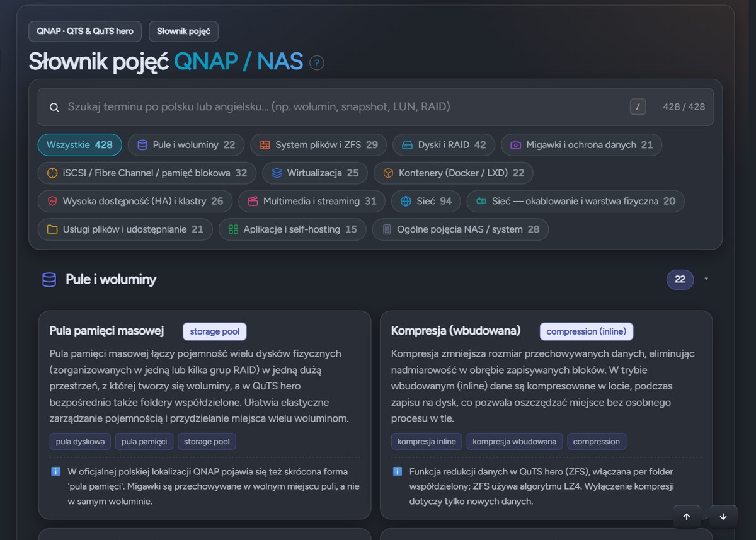Open the help question-mark icon beside title
The width and height of the screenshot is (756, 540).
[x=317, y=63]
